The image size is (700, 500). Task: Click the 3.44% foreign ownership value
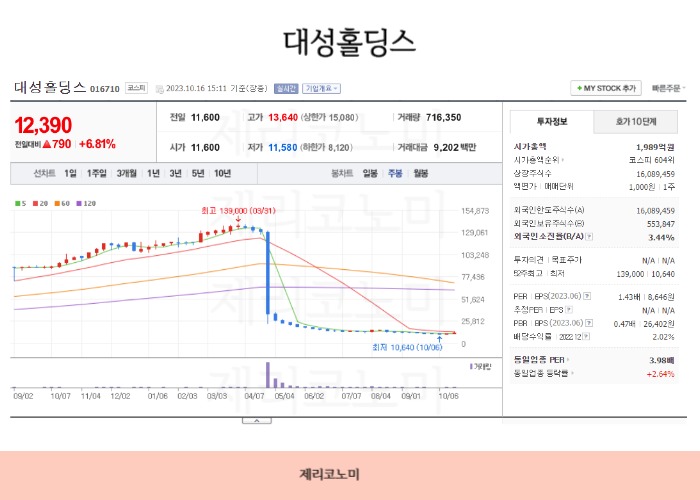[x=661, y=237]
